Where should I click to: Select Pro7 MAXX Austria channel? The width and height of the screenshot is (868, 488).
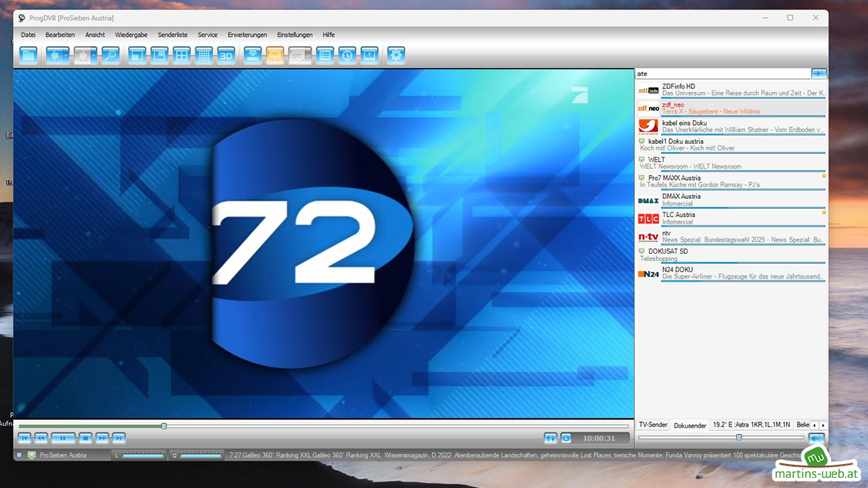[x=731, y=181]
